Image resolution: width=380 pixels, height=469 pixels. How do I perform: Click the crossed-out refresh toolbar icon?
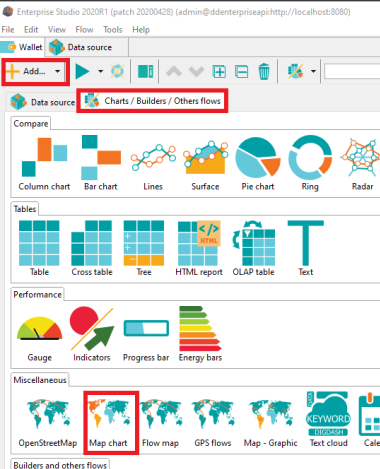click(117, 71)
